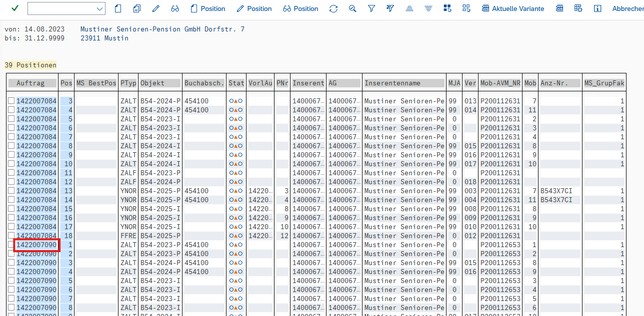Click 'von: 14.08.2023' date text

34,29
